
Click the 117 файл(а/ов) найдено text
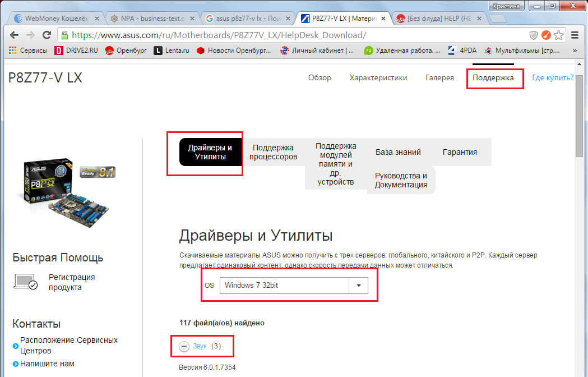[x=222, y=323]
